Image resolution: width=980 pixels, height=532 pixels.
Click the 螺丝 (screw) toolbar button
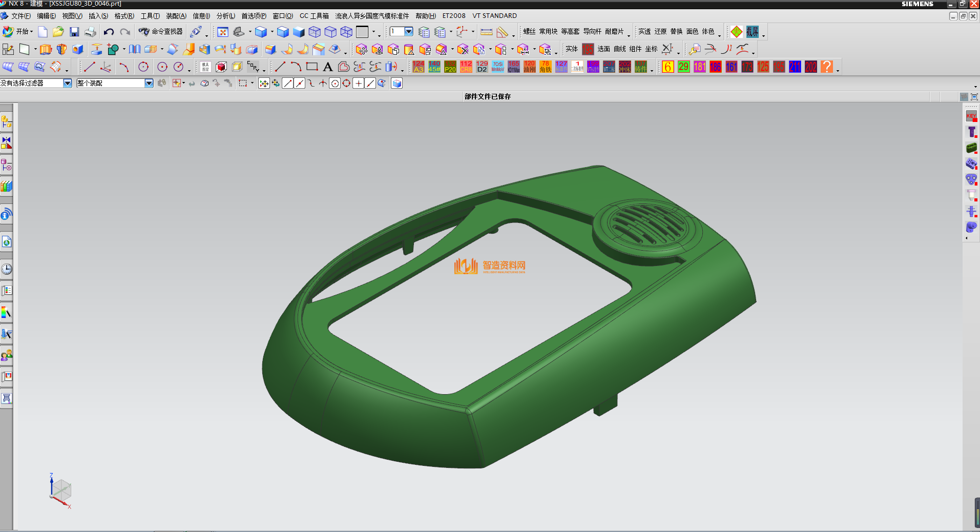tap(529, 32)
